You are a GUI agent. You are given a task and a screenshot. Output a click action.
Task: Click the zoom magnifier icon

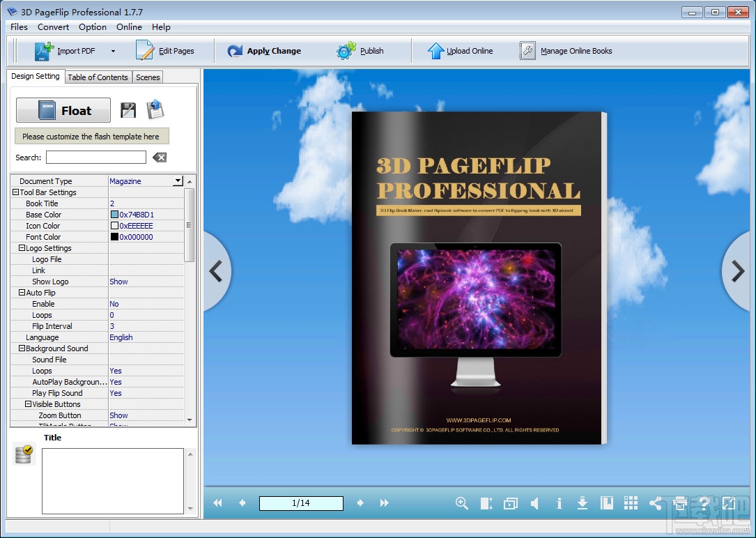point(462,503)
